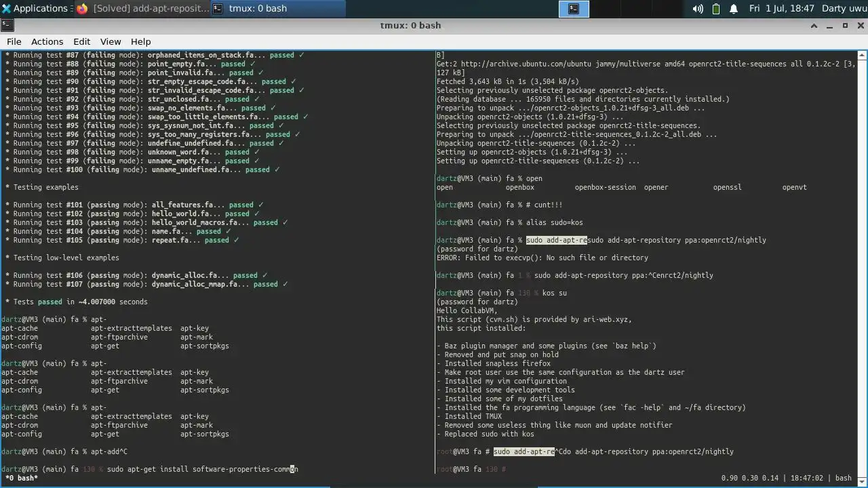This screenshot has width=868, height=488.
Task: Switch to the Firefox '[Solved] add-apt-reposit...' taskbar window
Action: [142, 9]
